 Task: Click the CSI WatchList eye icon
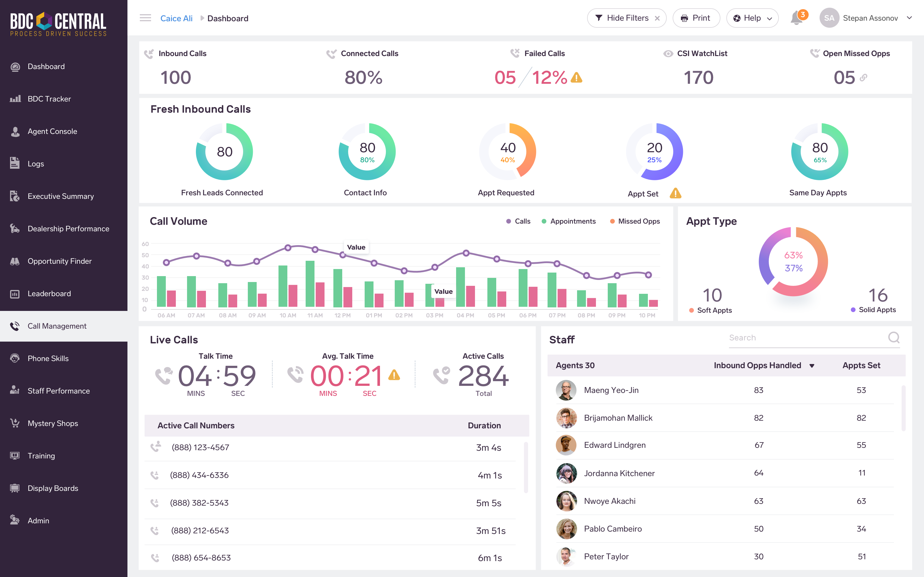[x=668, y=54]
